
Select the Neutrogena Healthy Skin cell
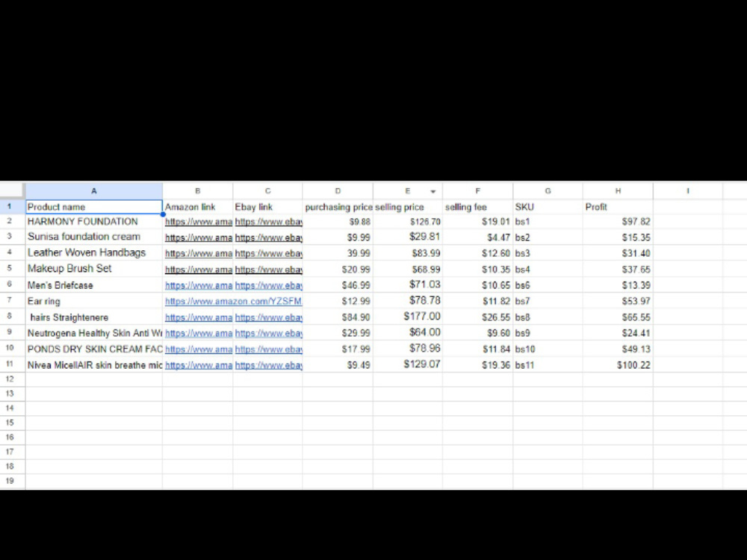94,333
